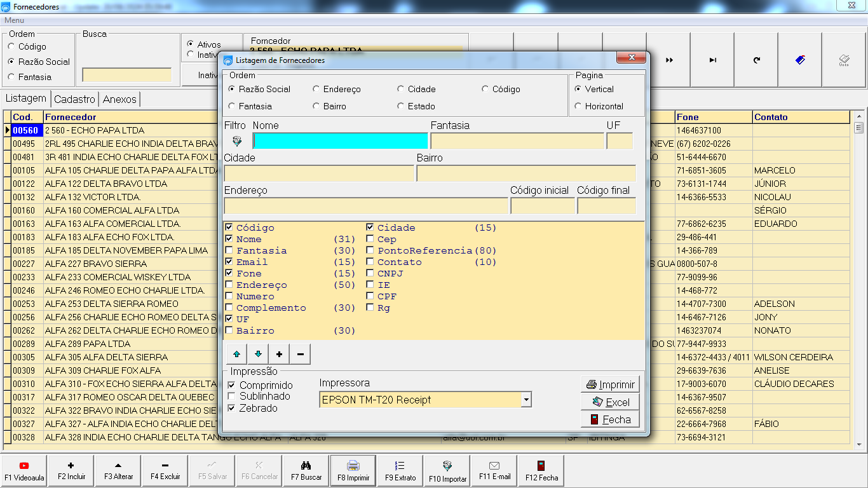Enable the Endereço field checkbox
The height and width of the screenshot is (488, 868).
[229, 285]
